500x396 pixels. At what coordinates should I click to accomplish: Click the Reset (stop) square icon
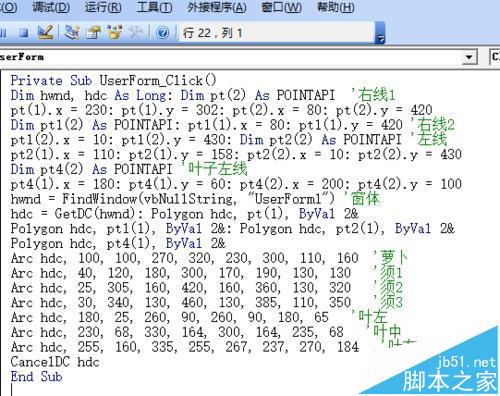pyautogui.click(x=24, y=33)
